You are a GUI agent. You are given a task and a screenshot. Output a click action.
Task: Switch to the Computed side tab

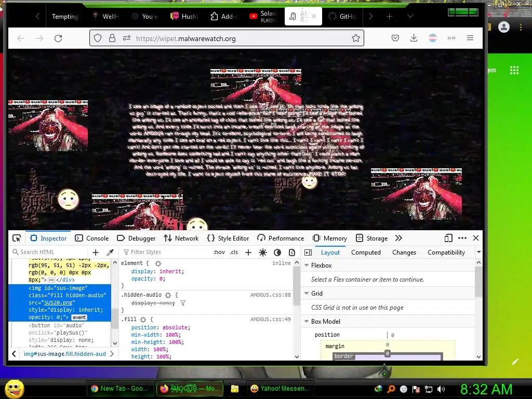[x=366, y=252]
